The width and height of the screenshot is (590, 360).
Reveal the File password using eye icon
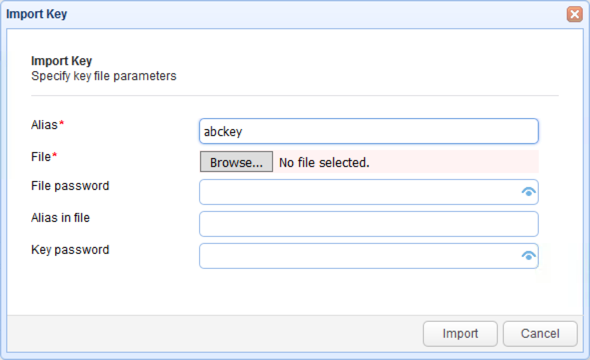pos(529,192)
